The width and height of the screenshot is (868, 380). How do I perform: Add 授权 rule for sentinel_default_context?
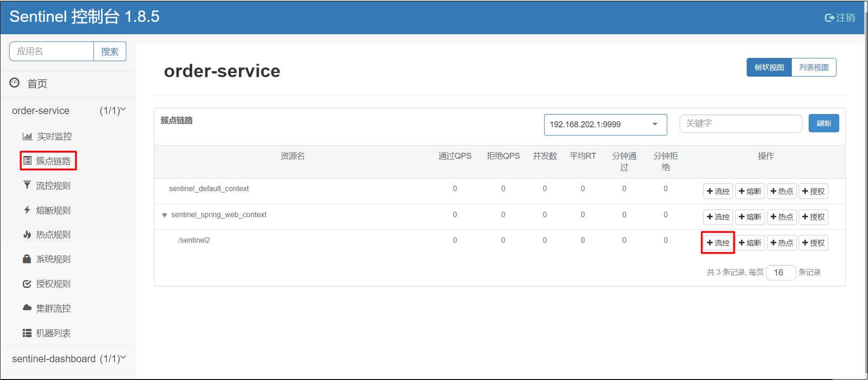[x=813, y=191]
